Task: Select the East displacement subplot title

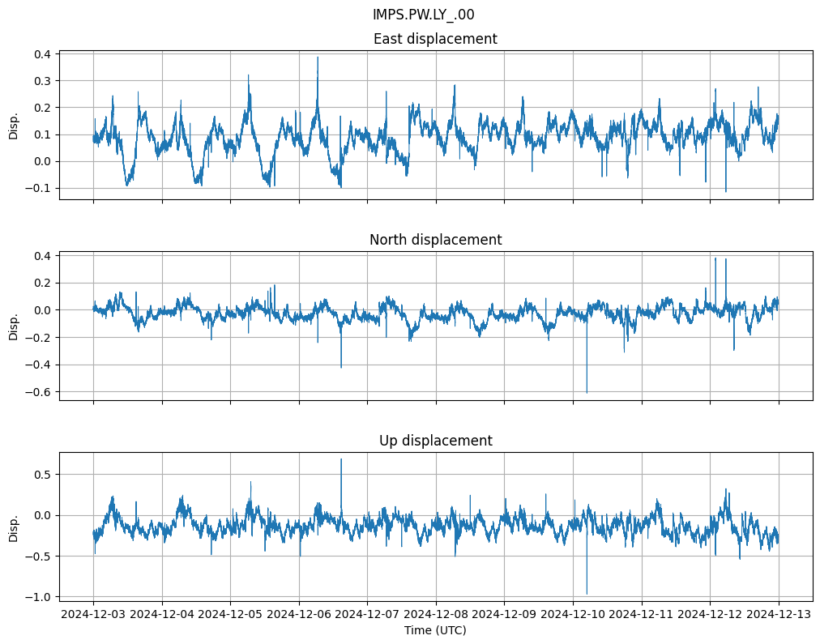Action: pyautogui.click(x=435, y=39)
